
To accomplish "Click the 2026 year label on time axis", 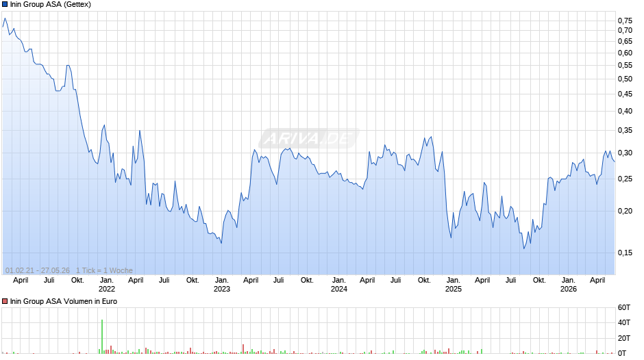I will click(x=569, y=289).
